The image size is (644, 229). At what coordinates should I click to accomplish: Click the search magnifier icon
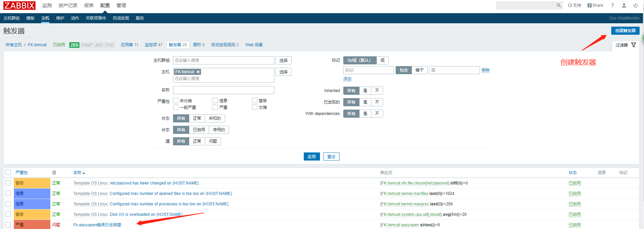(559, 5)
